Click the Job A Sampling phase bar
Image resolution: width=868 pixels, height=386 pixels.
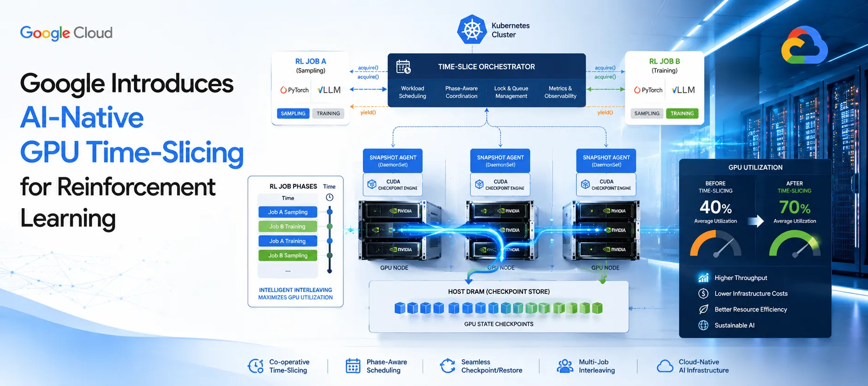[288, 212]
